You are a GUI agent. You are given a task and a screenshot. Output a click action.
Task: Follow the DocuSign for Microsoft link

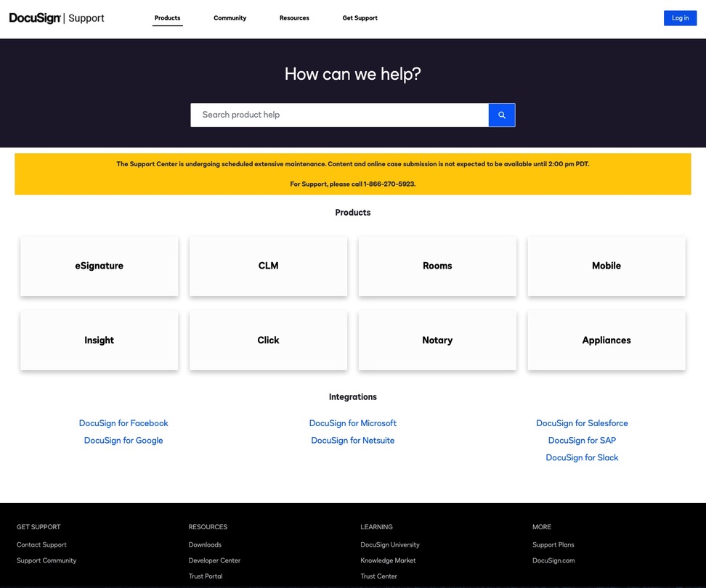coord(353,423)
